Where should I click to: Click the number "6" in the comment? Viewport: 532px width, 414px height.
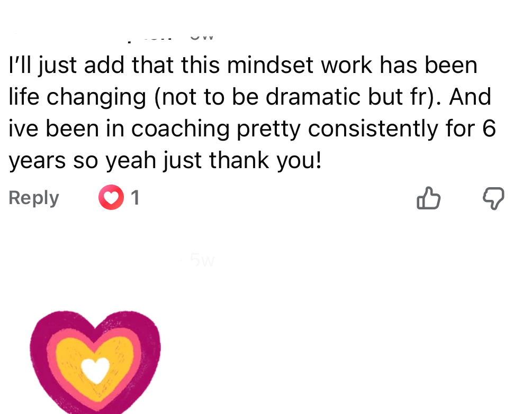click(489, 129)
